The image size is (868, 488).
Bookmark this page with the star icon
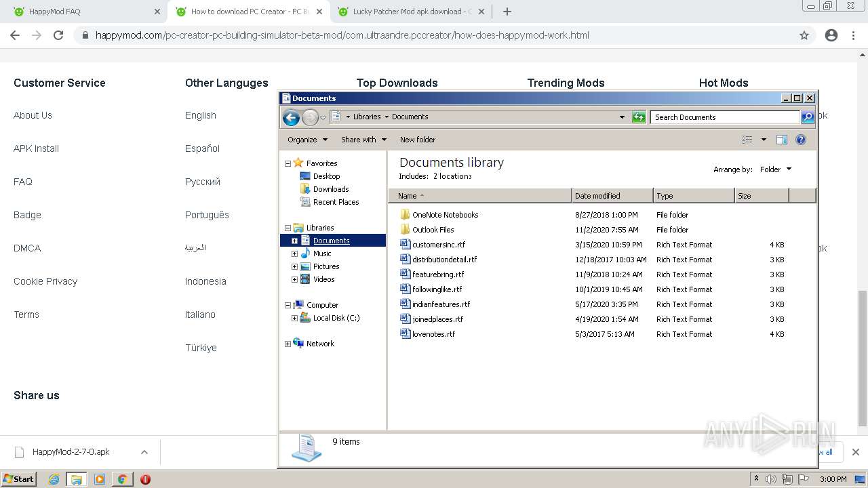click(x=804, y=35)
